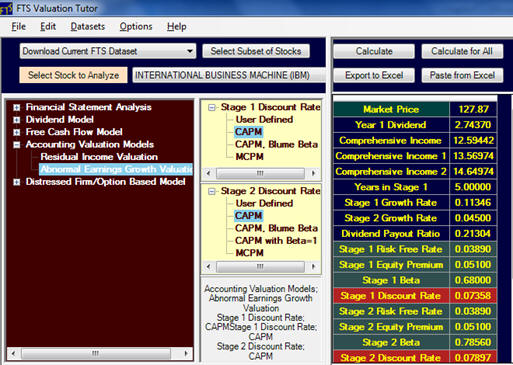Expand the Financial Statement Analysis node
Image resolution: width=513 pixels, height=365 pixels.
pyautogui.click(x=16, y=107)
